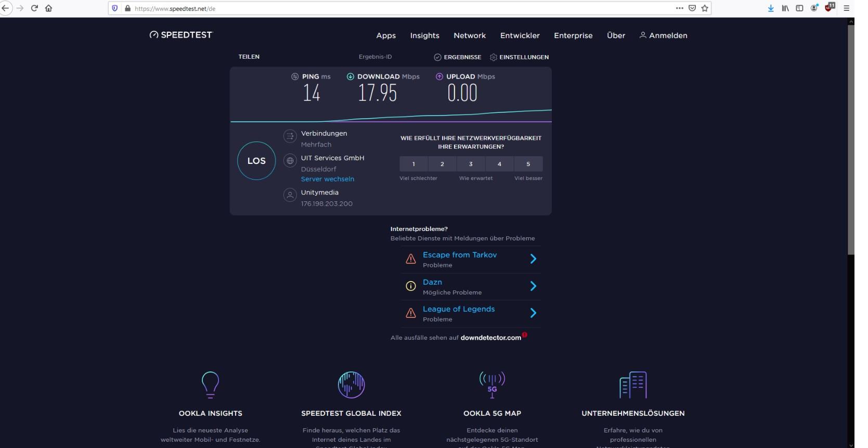Click Server wechseln link
The width and height of the screenshot is (868, 448).
click(x=328, y=179)
